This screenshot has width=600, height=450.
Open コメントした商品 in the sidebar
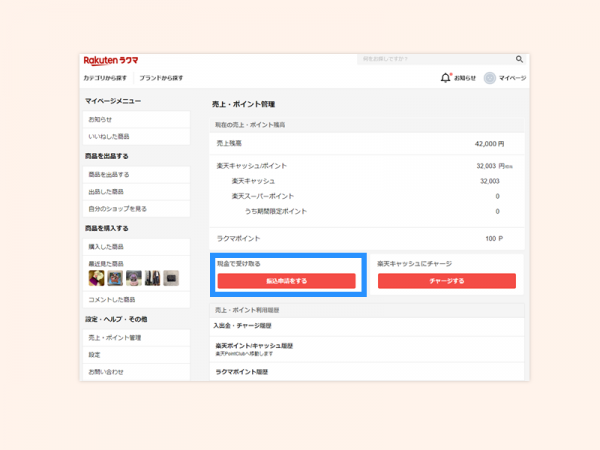point(136,300)
